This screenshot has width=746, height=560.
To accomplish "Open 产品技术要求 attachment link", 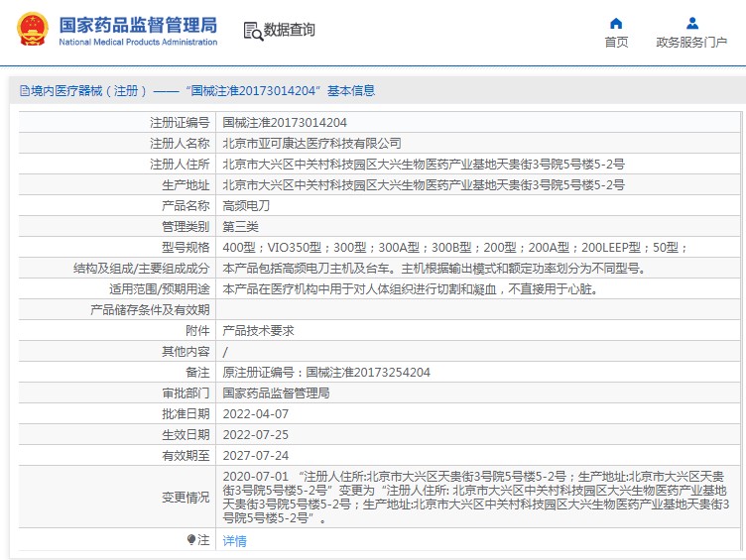I will [x=258, y=330].
